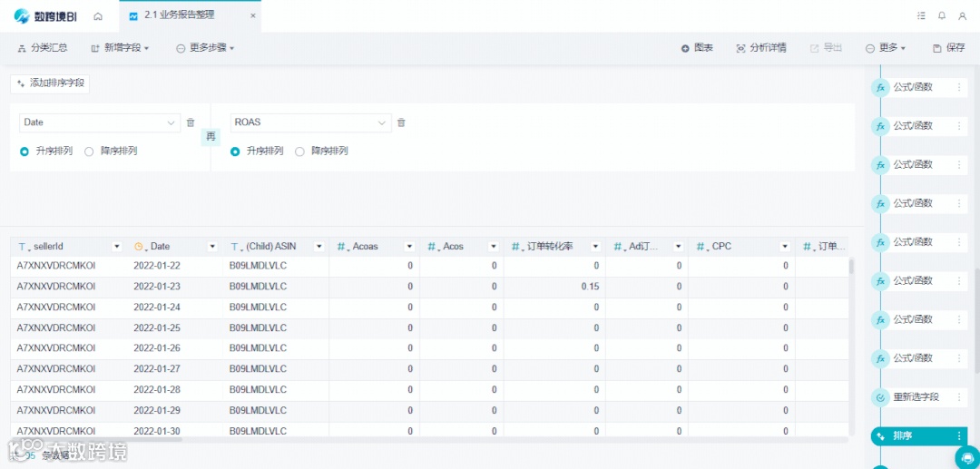Open the Date sort field dropdown

(100, 122)
